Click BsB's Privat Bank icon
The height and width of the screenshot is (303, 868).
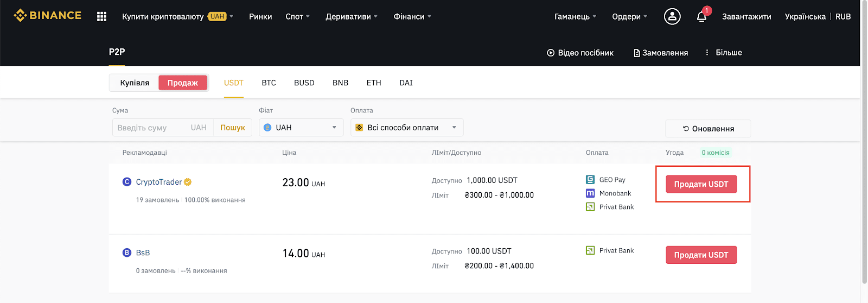point(590,250)
